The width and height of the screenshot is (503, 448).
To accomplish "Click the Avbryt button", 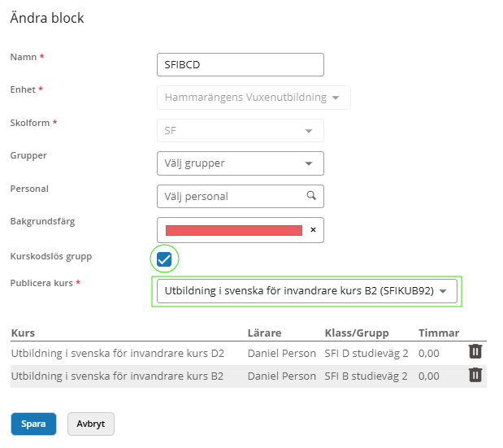I will coord(91,424).
